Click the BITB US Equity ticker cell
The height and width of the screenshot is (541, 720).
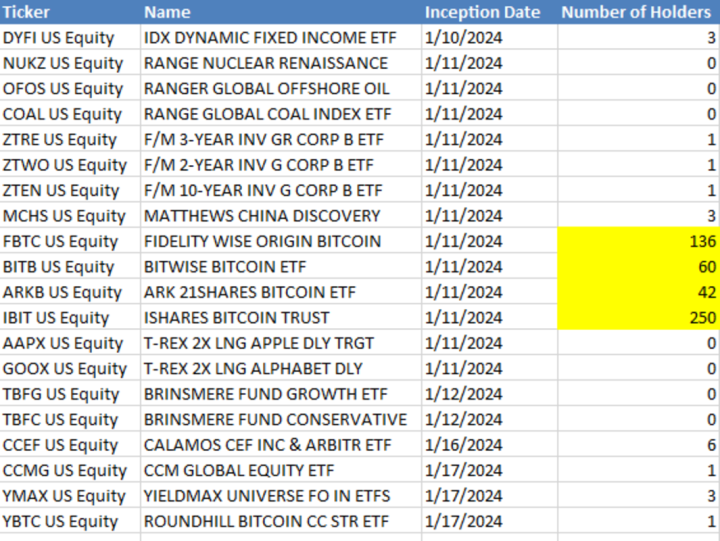click(70, 266)
